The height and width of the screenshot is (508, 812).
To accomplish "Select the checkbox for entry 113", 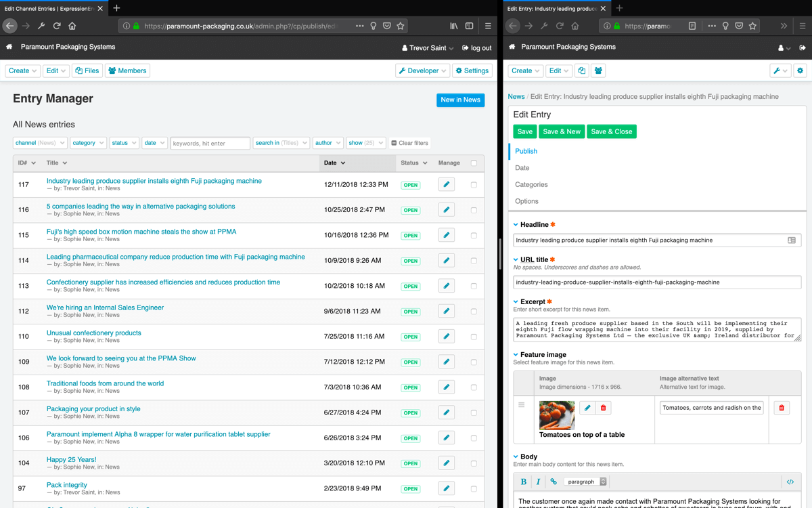I will click(474, 286).
